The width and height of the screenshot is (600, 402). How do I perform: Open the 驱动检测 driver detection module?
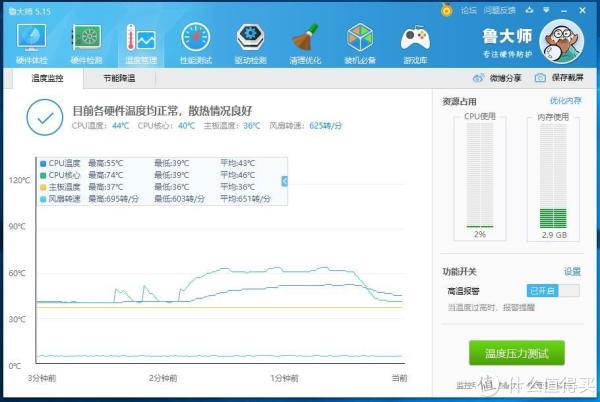[x=251, y=44]
